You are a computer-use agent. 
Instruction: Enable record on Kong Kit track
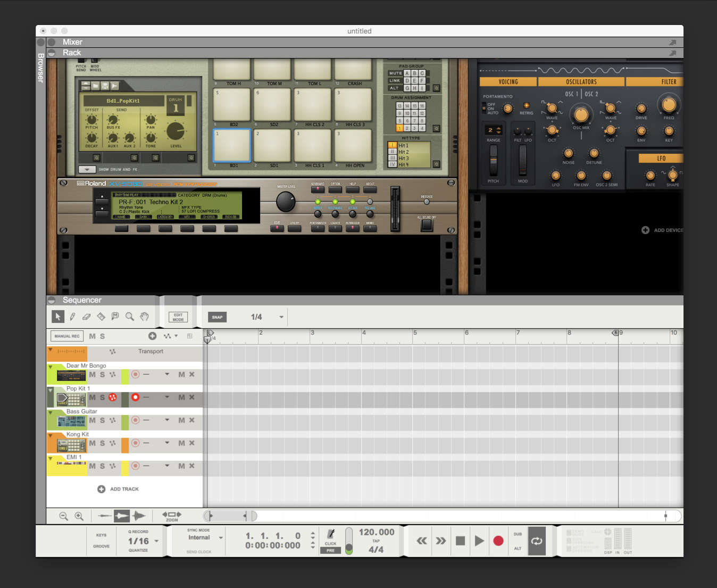tap(135, 443)
